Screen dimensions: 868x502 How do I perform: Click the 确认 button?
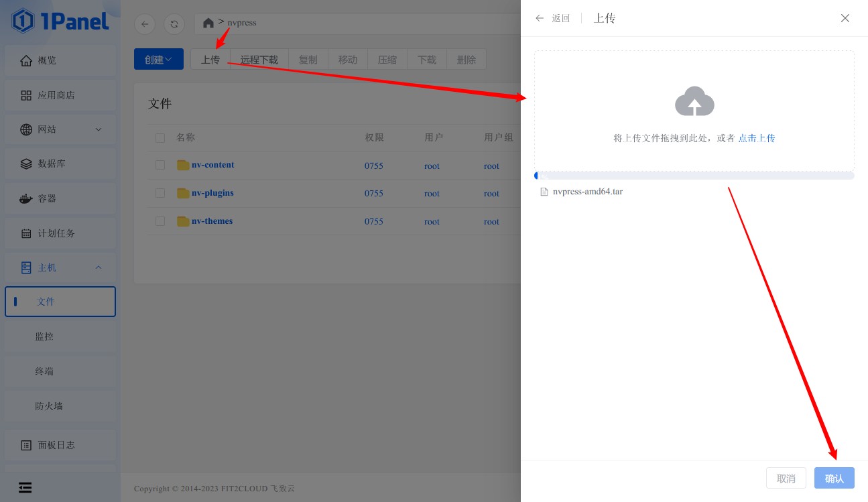[834, 478]
